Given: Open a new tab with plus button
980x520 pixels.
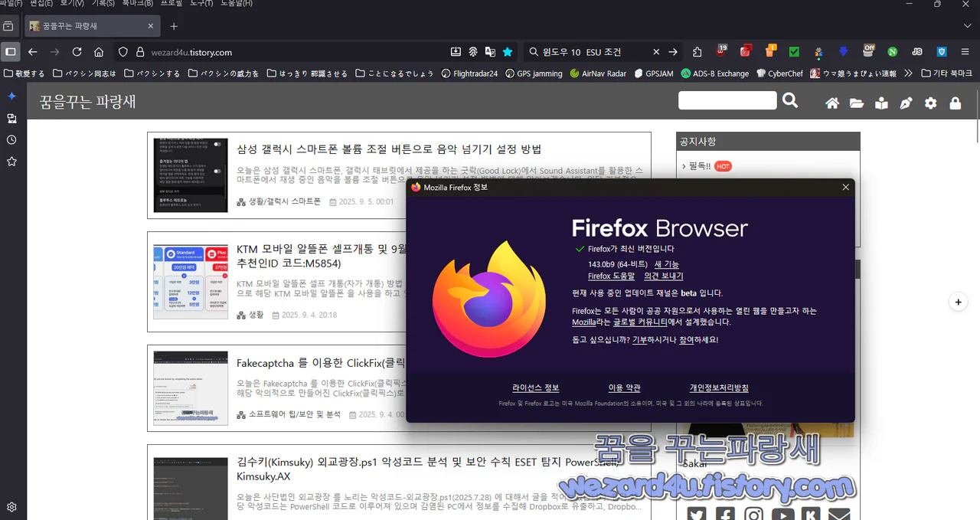Looking at the screenshot, I should point(174,26).
